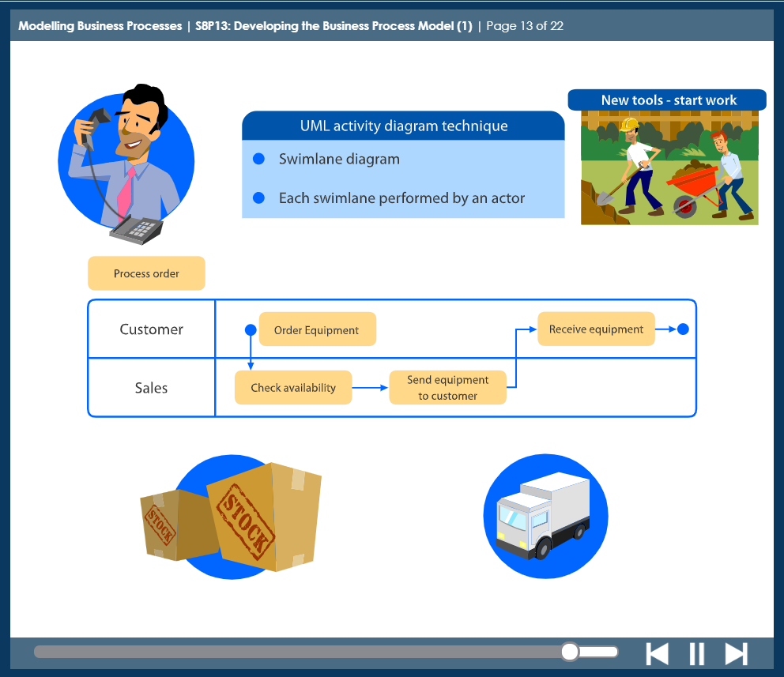Click the workers with wheelbarrow picture
Image resolution: width=784 pixels, height=677 pixels.
(669, 167)
